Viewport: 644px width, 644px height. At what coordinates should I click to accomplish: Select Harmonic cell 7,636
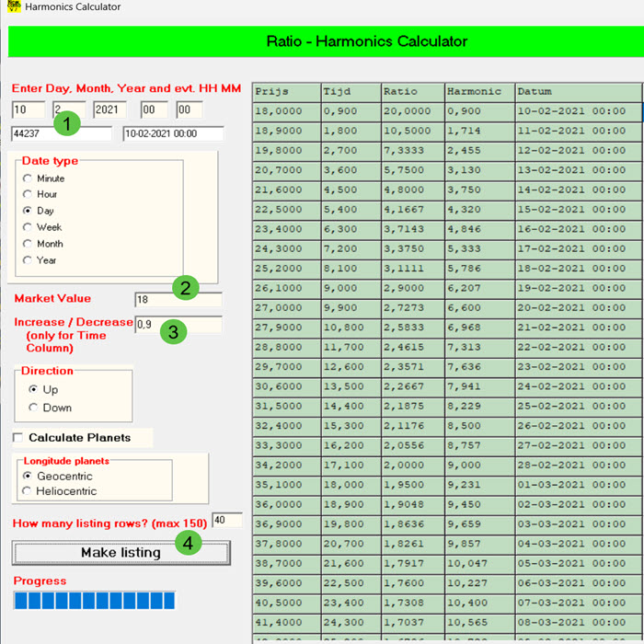[479, 367]
